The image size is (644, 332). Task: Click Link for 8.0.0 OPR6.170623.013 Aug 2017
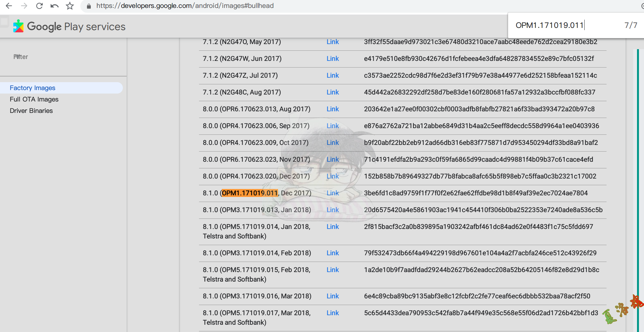tap(333, 109)
